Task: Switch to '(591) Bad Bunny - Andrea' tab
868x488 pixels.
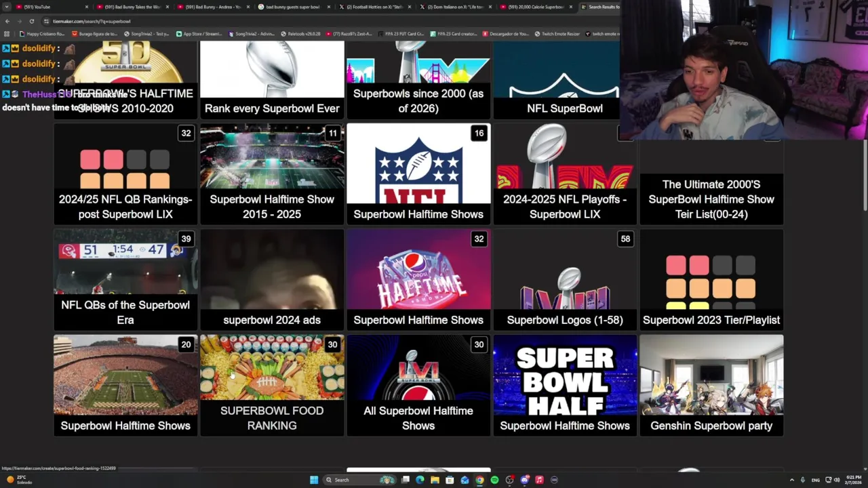Action: click(x=214, y=7)
